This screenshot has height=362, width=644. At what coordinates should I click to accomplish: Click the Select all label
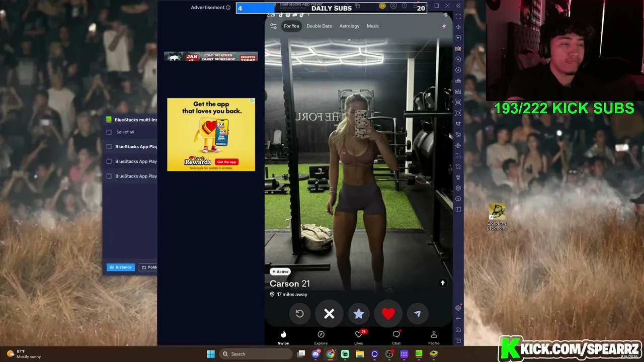pyautogui.click(x=125, y=132)
